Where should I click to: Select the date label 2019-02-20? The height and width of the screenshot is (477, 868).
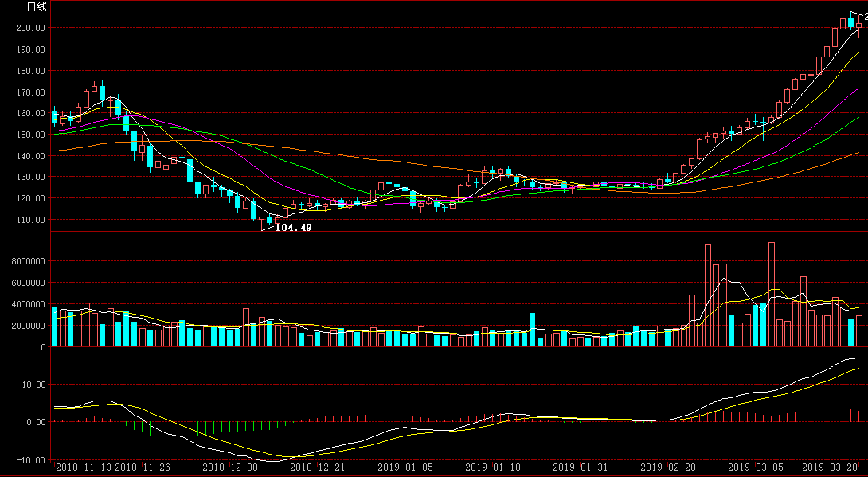[x=668, y=467]
